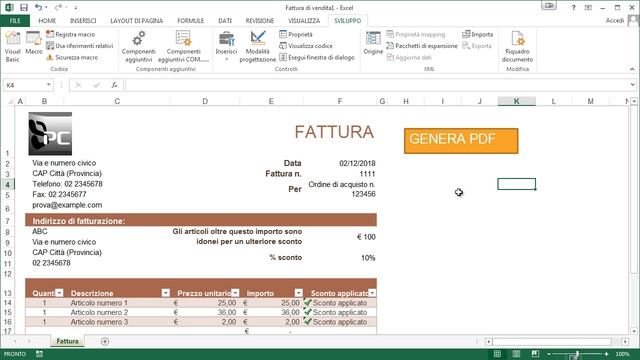Switch to LAYOUT DI PAGINA tab
The image size is (640, 360).
[x=137, y=20]
